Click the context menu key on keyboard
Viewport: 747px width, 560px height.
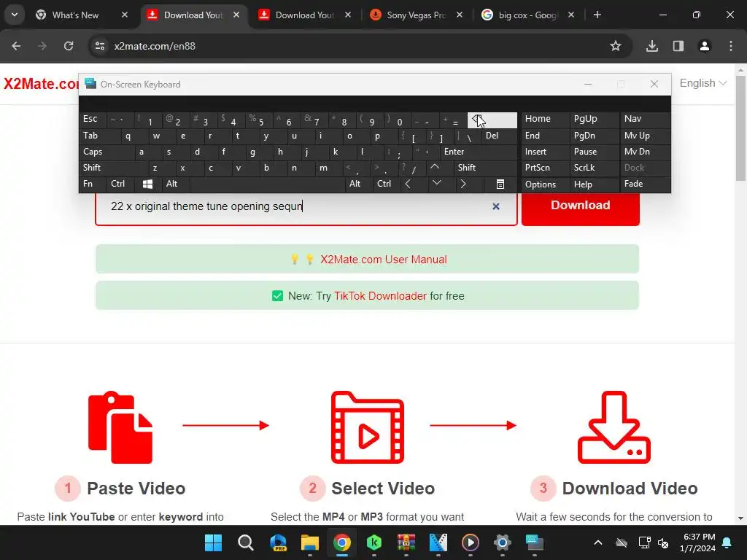[x=500, y=184]
